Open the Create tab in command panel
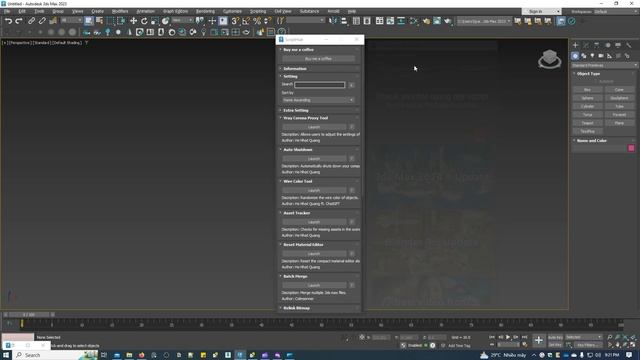Image resolution: width=640 pixels, height=360 pixels. pyautogui.click(x=576, y=45)
